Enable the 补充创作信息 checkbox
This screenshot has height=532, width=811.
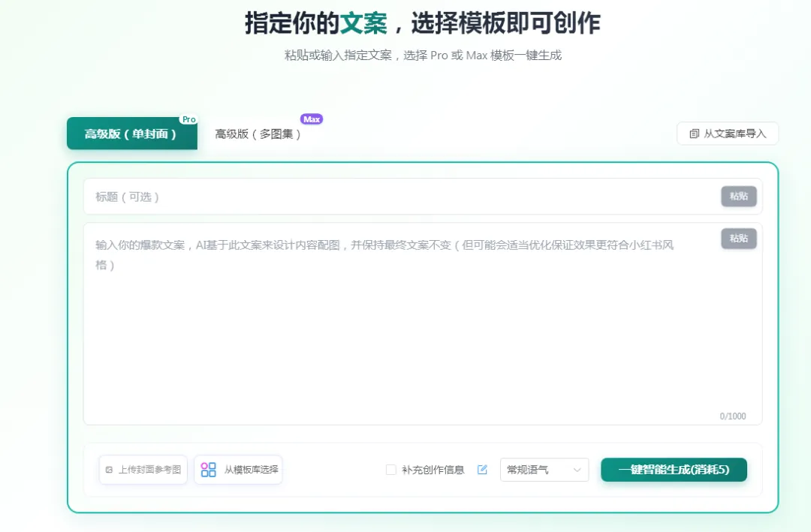click(391, 470)
